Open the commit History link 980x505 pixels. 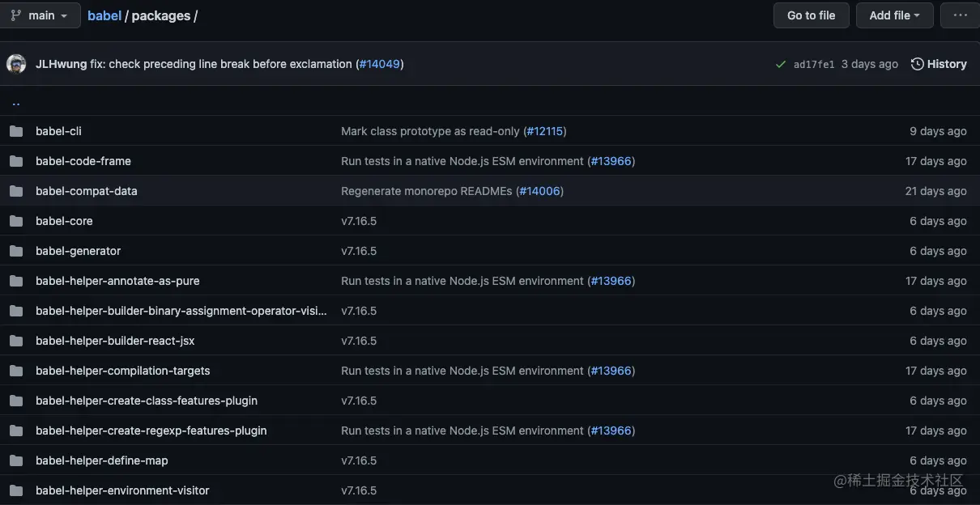pos(939,64)
